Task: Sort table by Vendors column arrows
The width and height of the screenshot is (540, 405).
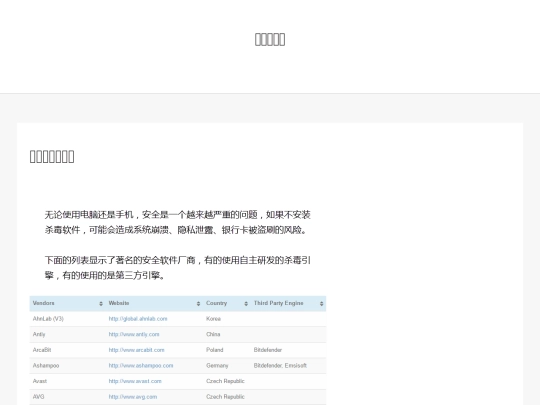Action: [101, 303]
